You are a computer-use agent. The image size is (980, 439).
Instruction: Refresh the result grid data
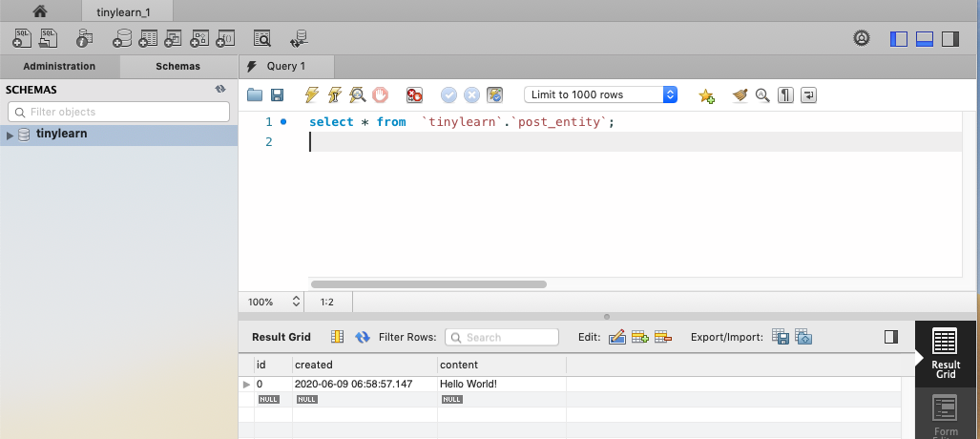tap(363, 337)
